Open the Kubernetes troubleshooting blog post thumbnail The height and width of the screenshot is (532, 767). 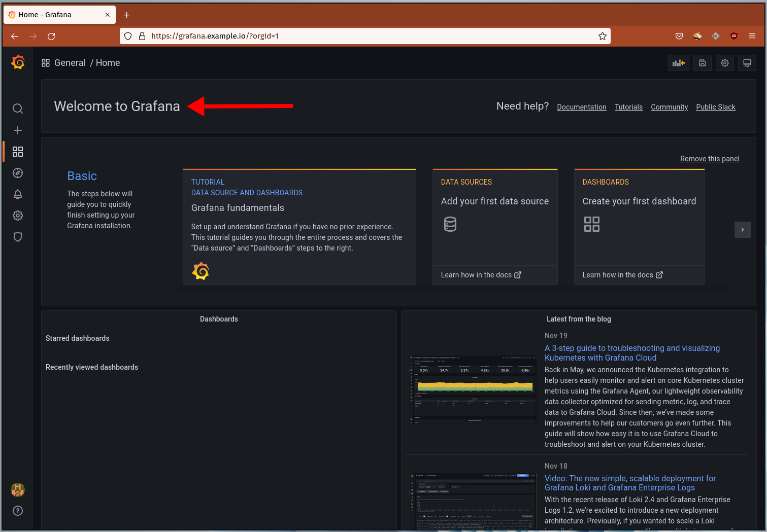click(473, 390)
